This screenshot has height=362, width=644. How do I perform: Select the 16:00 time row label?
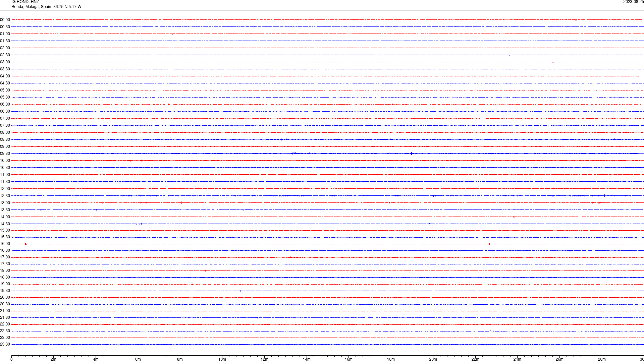[5, 244]
